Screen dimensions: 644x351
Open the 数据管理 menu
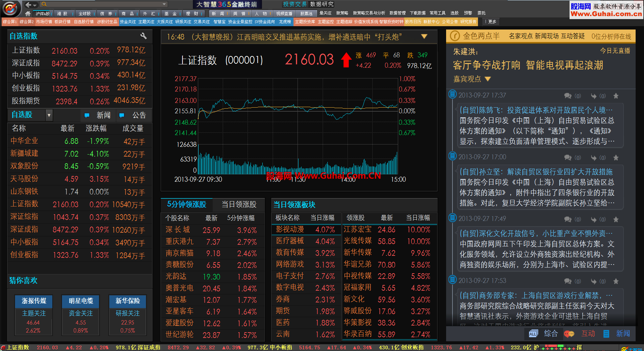[x=397, y=13]
